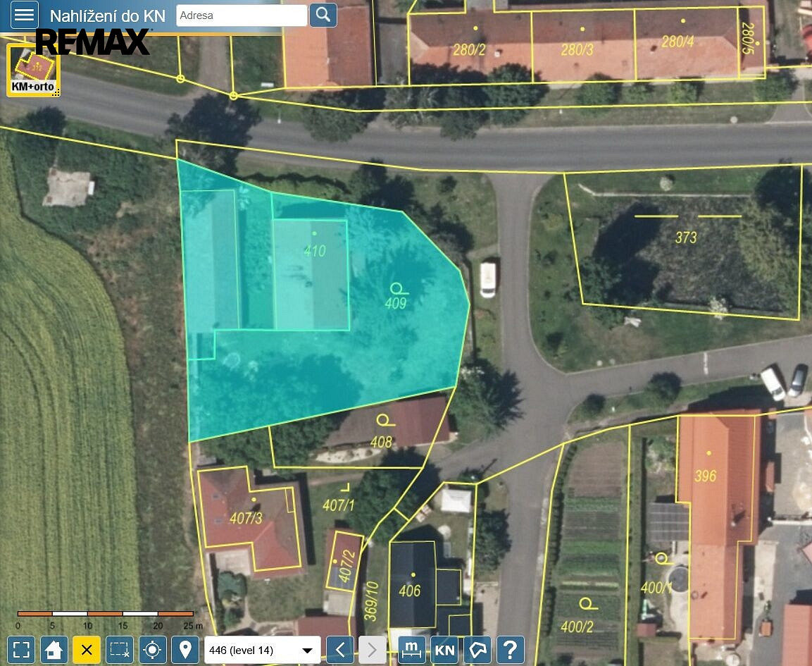Screen dimensions: 812x666
Task: Click the magnifier search button
Action: (x=323, y=14)
